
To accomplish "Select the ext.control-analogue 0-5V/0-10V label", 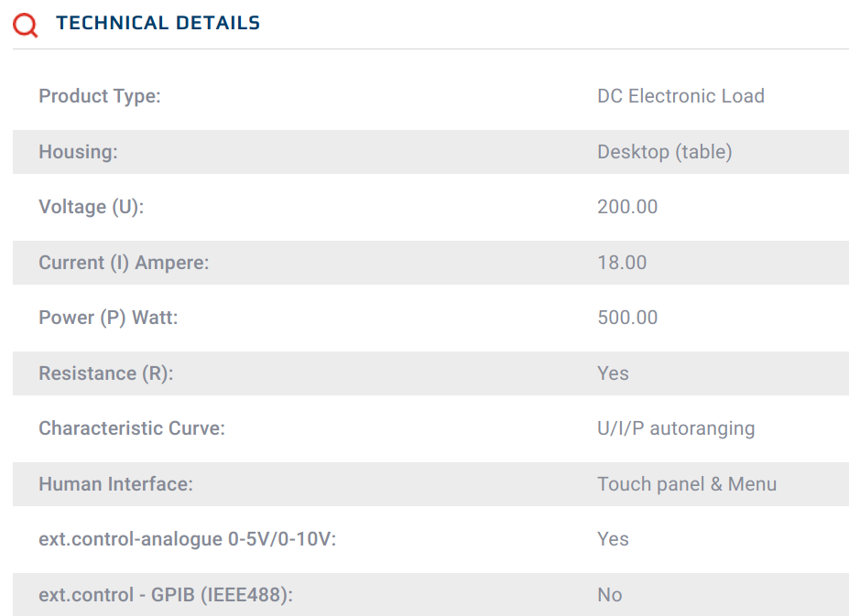I will 187,539.
